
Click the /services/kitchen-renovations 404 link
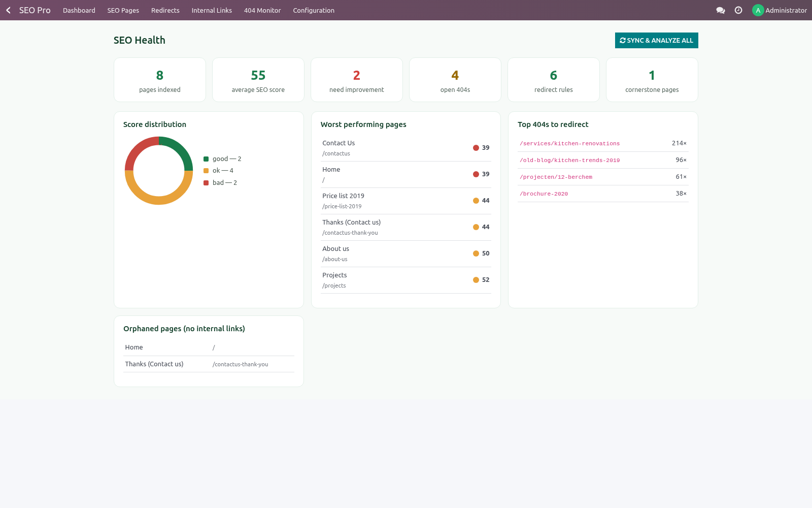click(x=570, y=143)
